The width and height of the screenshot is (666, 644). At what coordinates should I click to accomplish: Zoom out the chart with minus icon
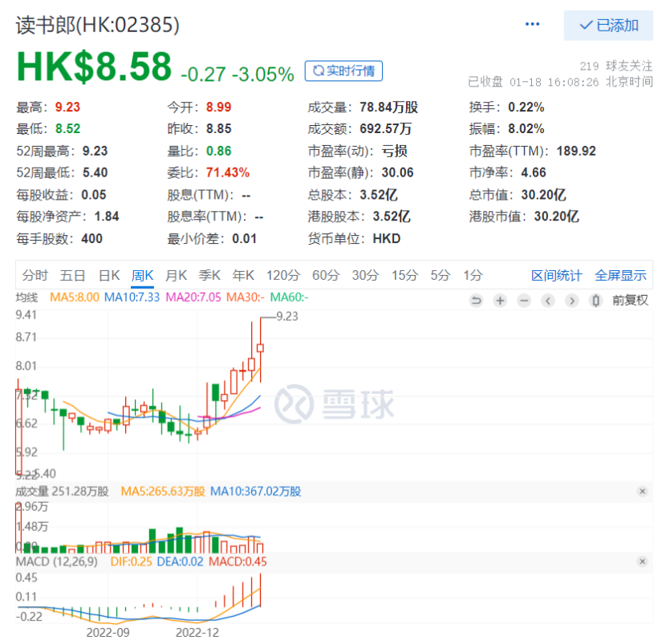(524, 301)
